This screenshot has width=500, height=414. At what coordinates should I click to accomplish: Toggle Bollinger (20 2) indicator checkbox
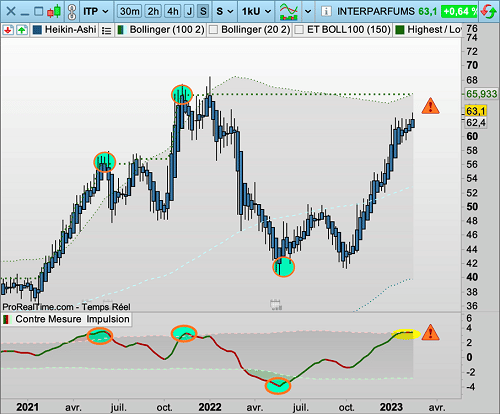[213, 30]
